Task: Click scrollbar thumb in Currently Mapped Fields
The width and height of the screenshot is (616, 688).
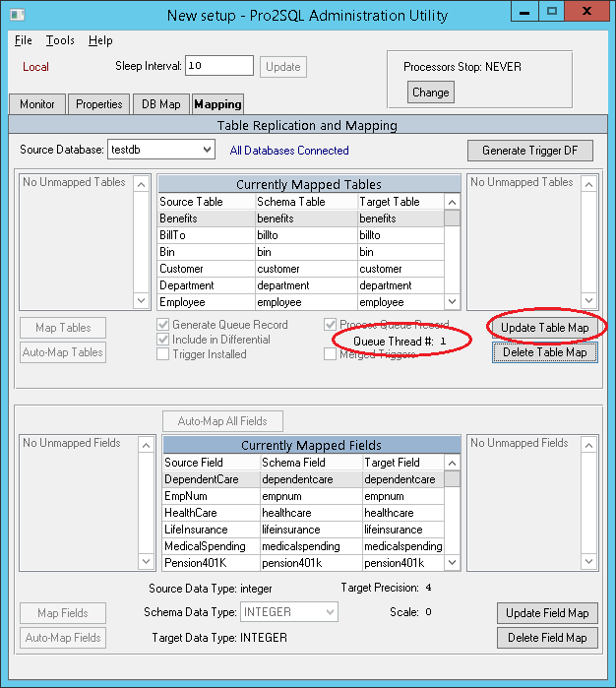Action: tap(452, 478)
